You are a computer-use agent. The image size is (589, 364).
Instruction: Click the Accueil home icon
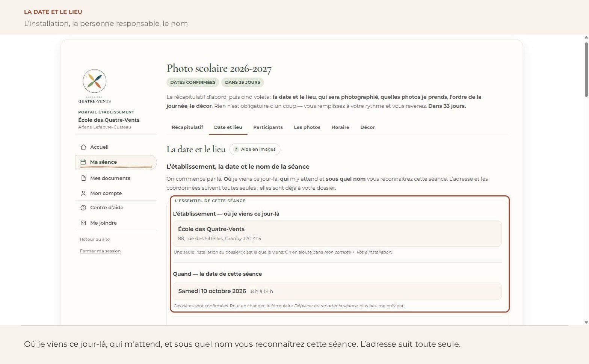click(83, 147)
